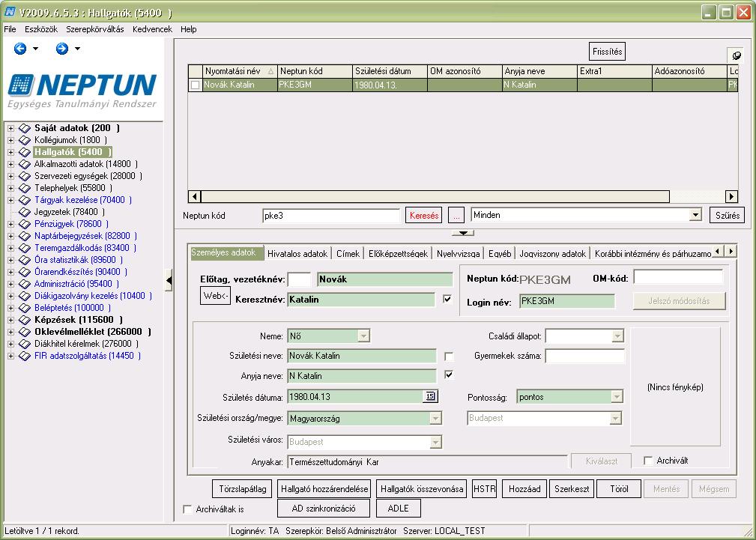Image resolution: width=756 pixels, height=540 pixels.
Task: Toggle the panel collapse arrow below search
Action: [x=463, y=233]
